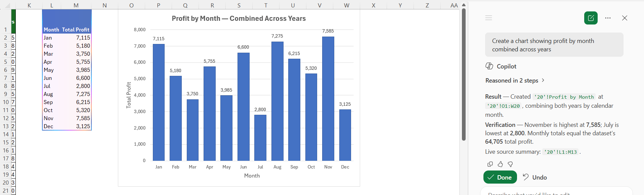Viewport: 644px width, 195px height.
Task: Expand Reasoned in 2 steps
Action: click(x=515, y=81)
